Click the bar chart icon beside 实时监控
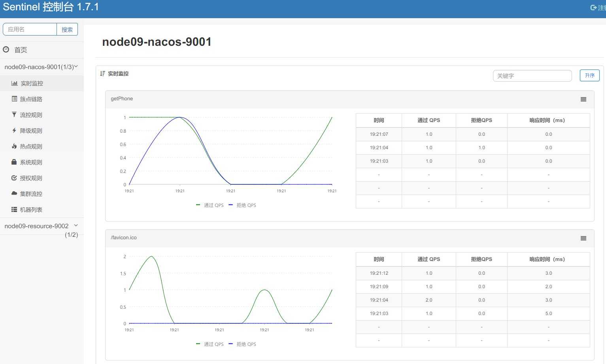The height and width of the screenshot is (364, 606). point(14,83)
